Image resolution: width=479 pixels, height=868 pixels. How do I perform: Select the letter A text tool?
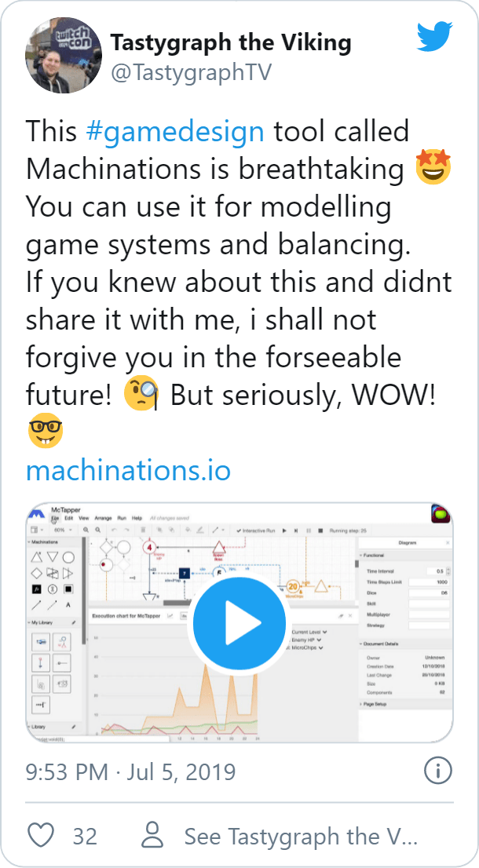coord(68,605)
